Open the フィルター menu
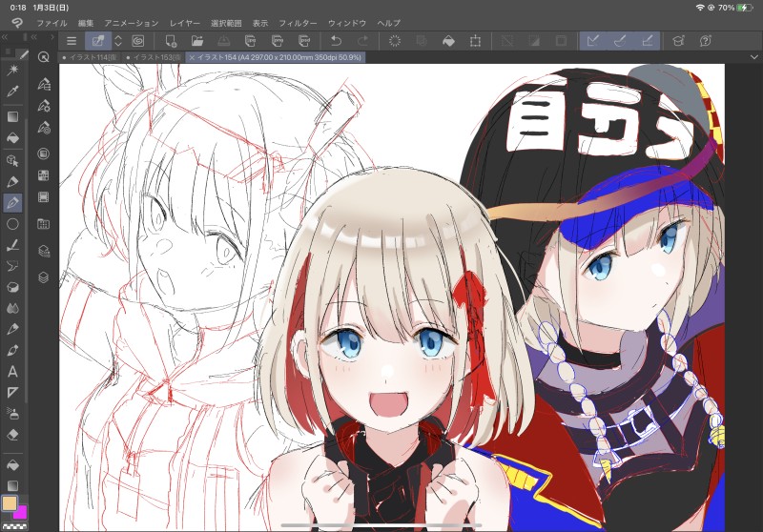 [298, 23]
